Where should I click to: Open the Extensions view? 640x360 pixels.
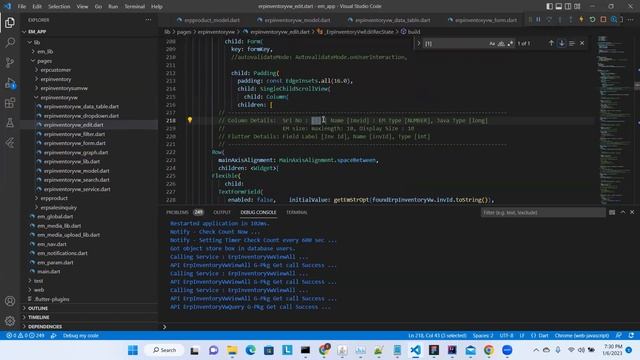(x=10, y=103)
